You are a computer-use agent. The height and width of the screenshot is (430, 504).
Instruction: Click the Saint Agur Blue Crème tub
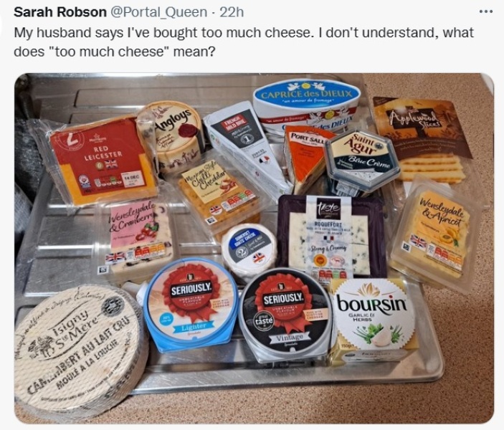[362, 161]
